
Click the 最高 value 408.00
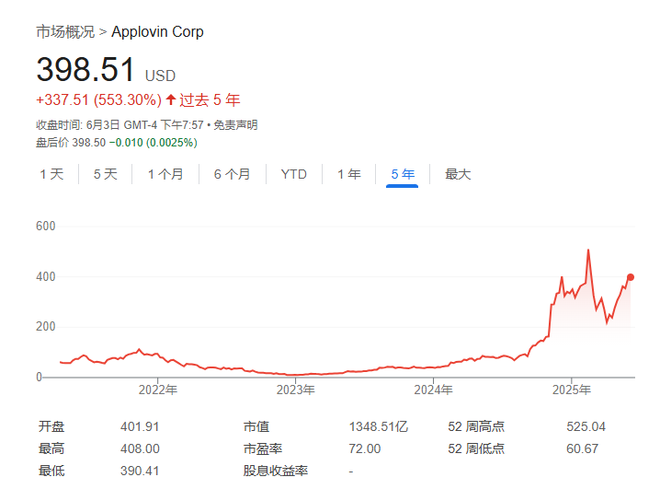click(x=140, y=449)
